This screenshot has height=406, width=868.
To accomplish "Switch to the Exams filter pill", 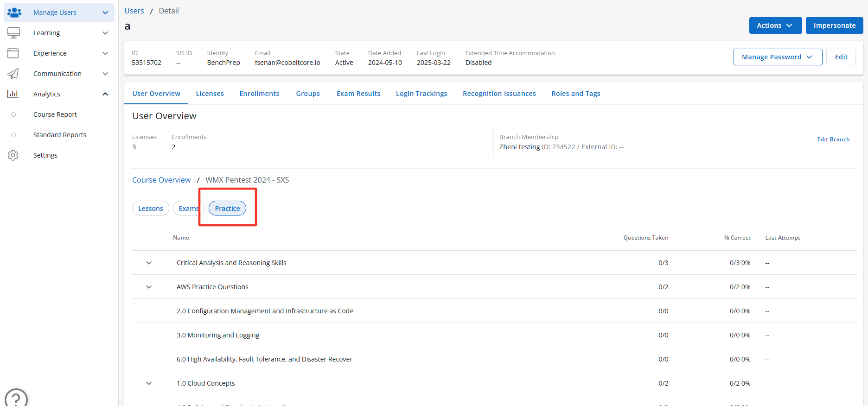I will (x=187, y=209).
